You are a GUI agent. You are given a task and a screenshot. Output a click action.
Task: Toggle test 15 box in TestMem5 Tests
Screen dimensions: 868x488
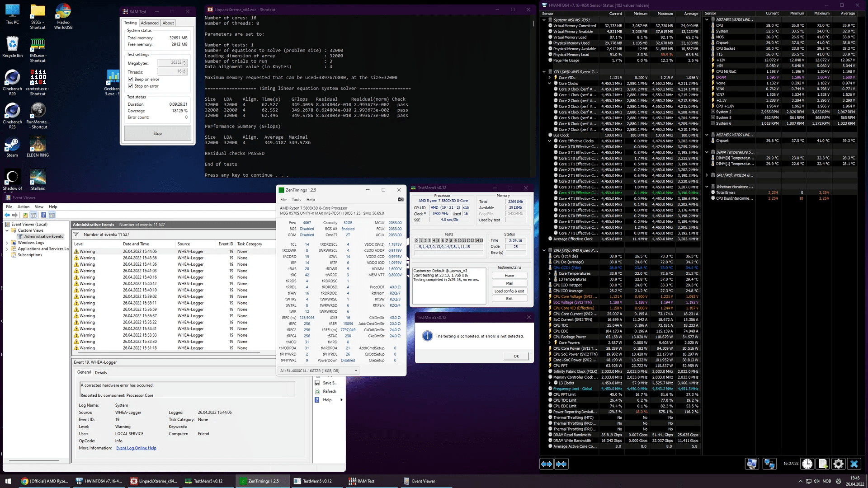click(x=481, y=241)
